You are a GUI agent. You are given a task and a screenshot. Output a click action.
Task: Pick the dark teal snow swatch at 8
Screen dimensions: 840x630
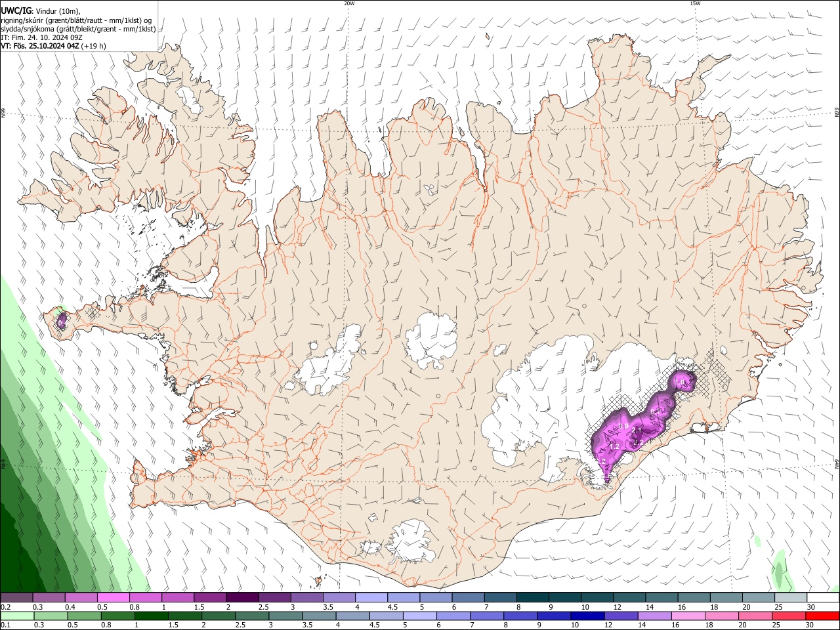(x=533, y=597)
